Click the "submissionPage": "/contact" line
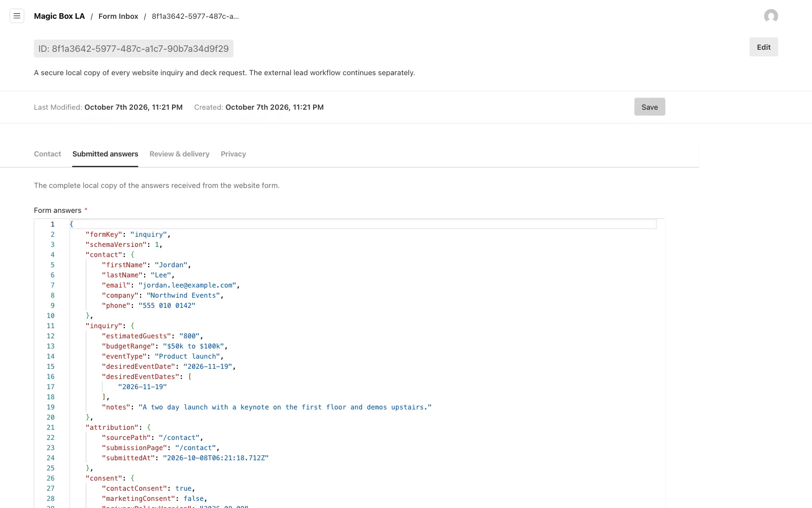The height and width of the screenshot is (508, 812). [x=161, y=448]
